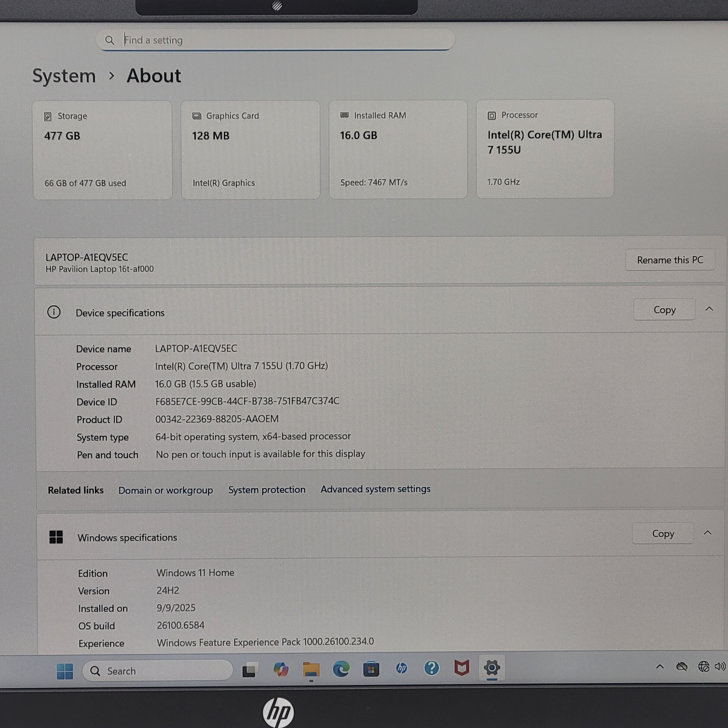Viewport: 728px width, 728px height.
Task: Open the Domain or workgroup link
Action: 165,490
